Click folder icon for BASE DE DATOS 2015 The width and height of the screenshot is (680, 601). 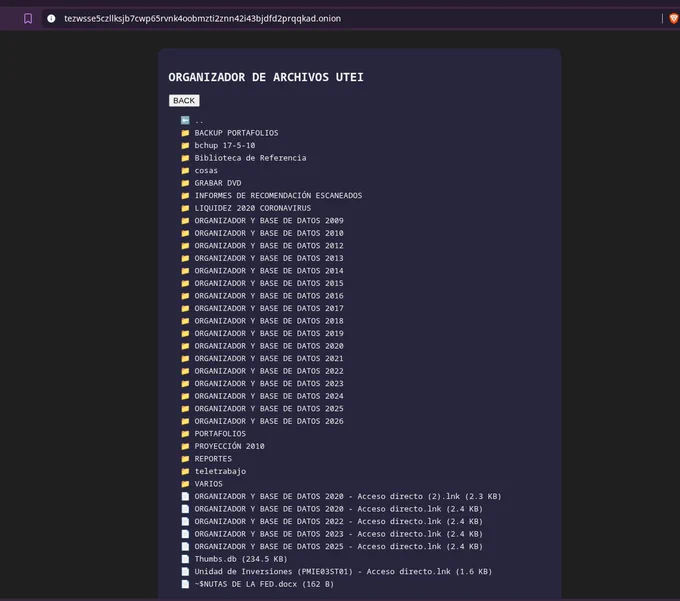185,283
